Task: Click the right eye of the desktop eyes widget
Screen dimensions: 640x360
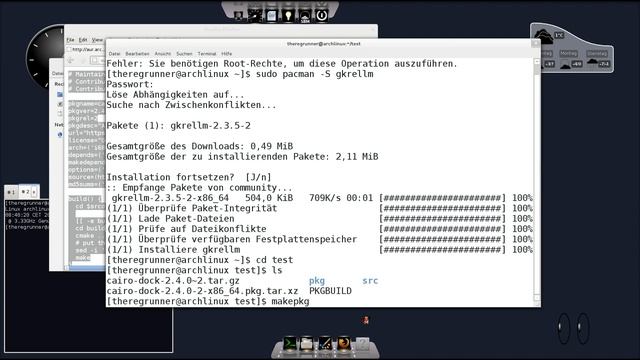Action: coord(583,328)
